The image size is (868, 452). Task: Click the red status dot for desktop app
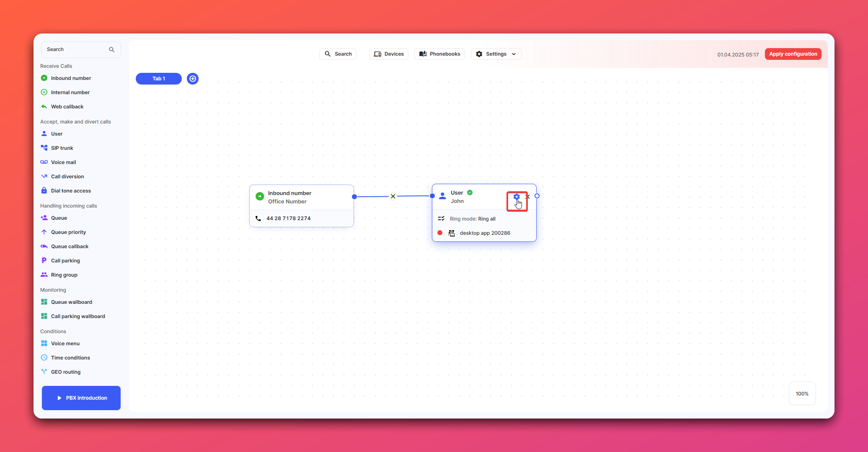(440, 233)
